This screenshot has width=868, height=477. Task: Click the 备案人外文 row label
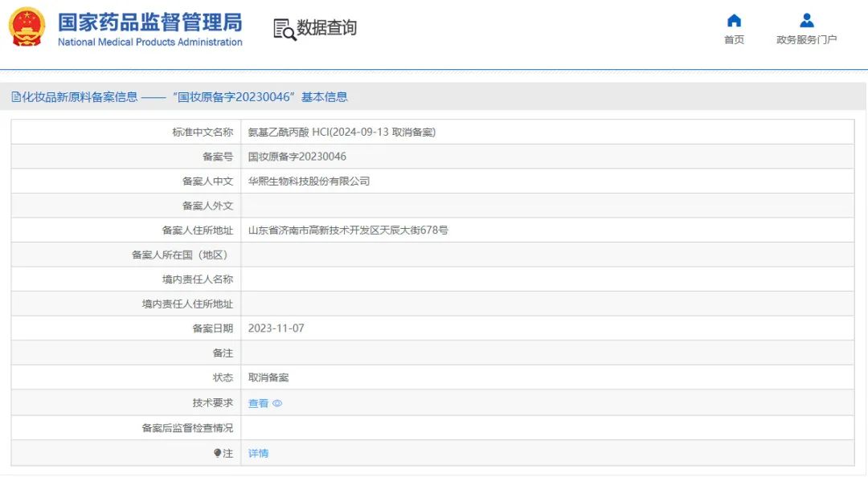(207, 206)
